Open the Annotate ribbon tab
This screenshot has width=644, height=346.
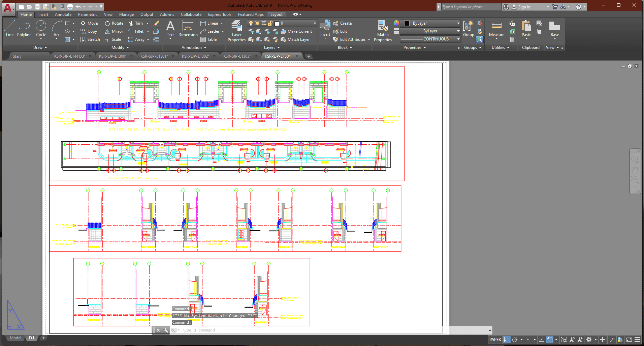tap(63, 15)
